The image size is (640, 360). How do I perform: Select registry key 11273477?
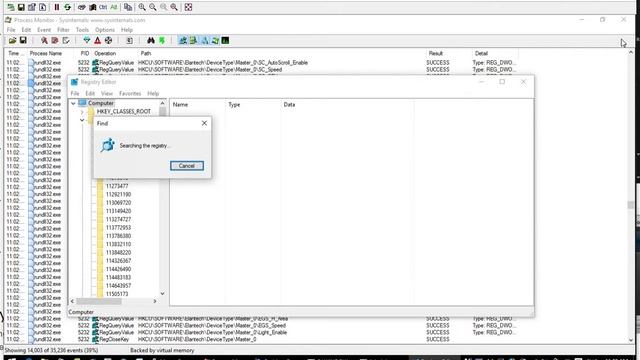117,186
